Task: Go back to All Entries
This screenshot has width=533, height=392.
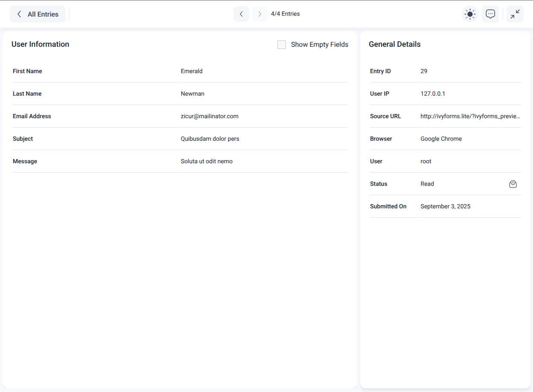Action: (x=37, y=14)
